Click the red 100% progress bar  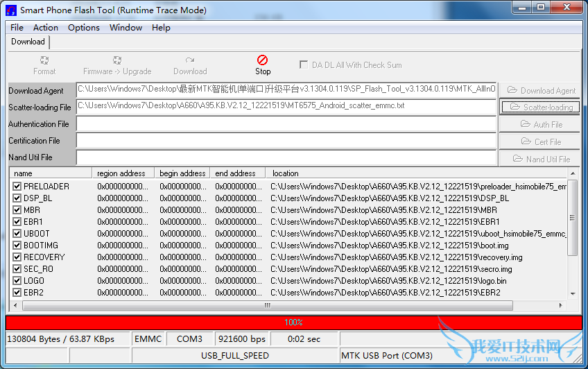293,323
